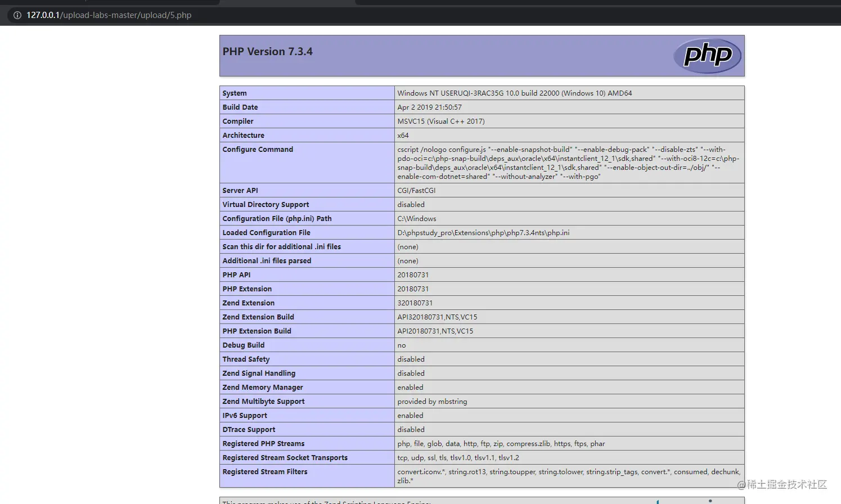Select "Scan this dir for additional .ini files"
The image size is (841, 504).
(281, 247)
